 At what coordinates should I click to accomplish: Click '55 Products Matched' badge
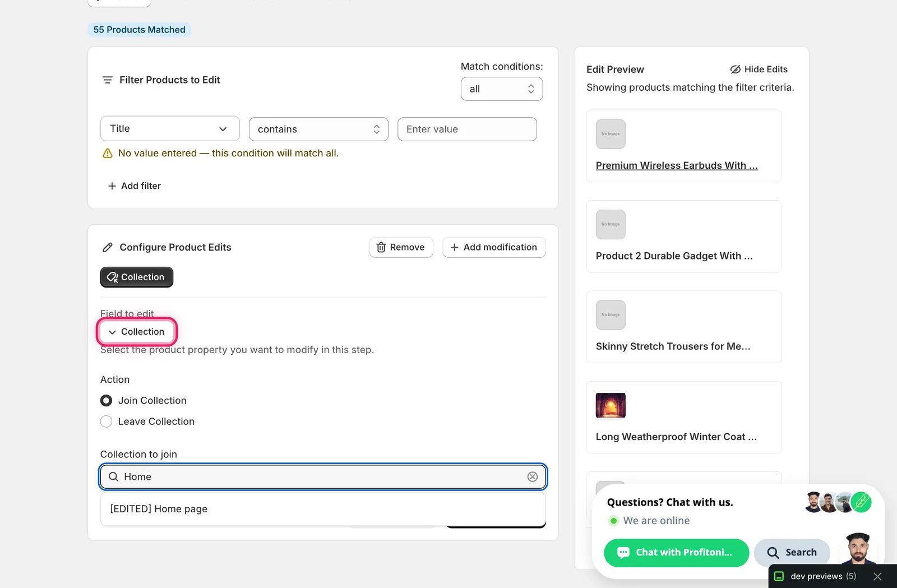[139, 30]
